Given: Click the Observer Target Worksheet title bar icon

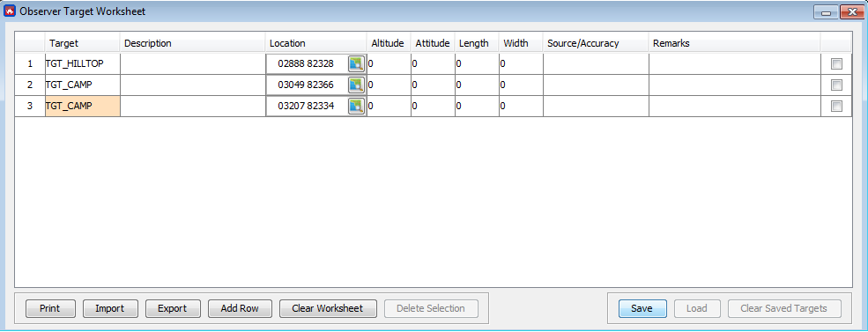Looking at the screenshot, I should (x=10, y=11).
